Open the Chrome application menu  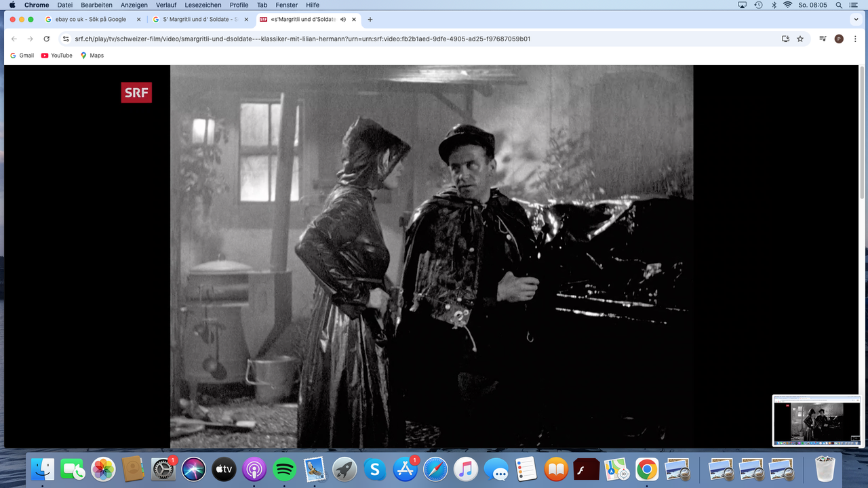tap(37, 5)
